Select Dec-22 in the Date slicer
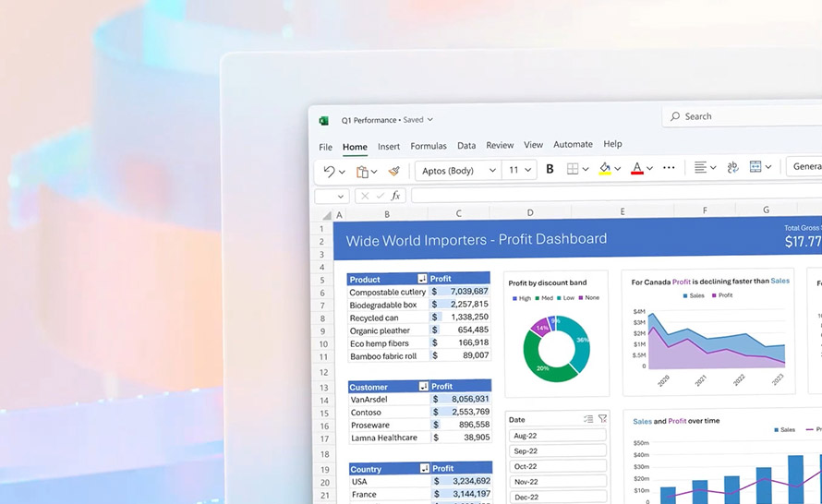This screenshot has height=504, width=822. [558, 497]
